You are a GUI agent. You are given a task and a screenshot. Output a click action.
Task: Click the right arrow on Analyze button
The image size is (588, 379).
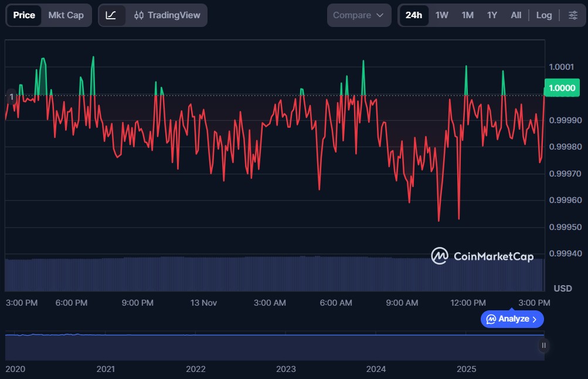click(534, 319)
